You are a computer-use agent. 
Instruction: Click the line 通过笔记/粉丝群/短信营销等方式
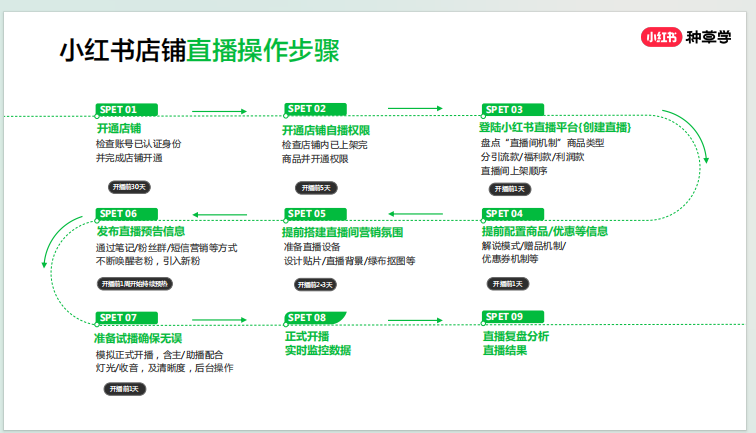coord(166,248)
